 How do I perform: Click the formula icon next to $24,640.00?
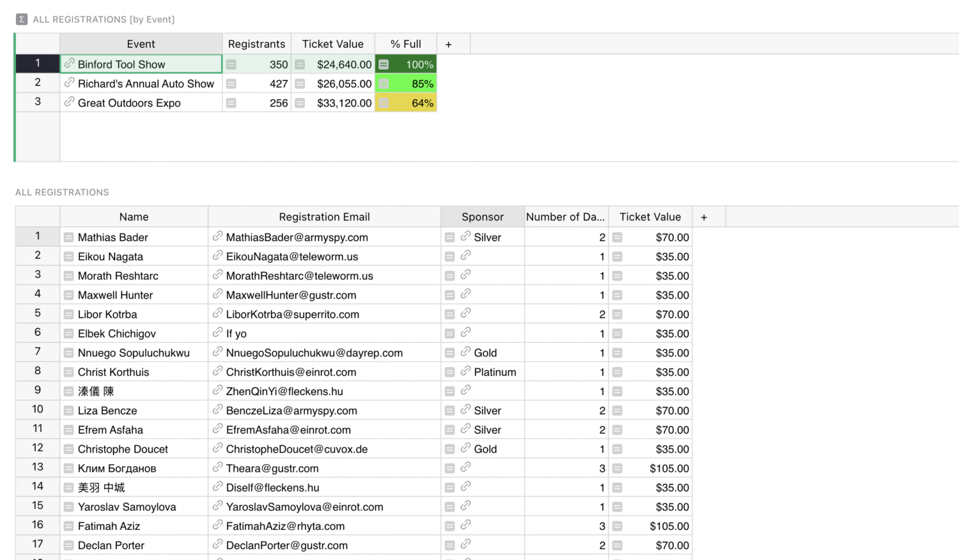300,65
